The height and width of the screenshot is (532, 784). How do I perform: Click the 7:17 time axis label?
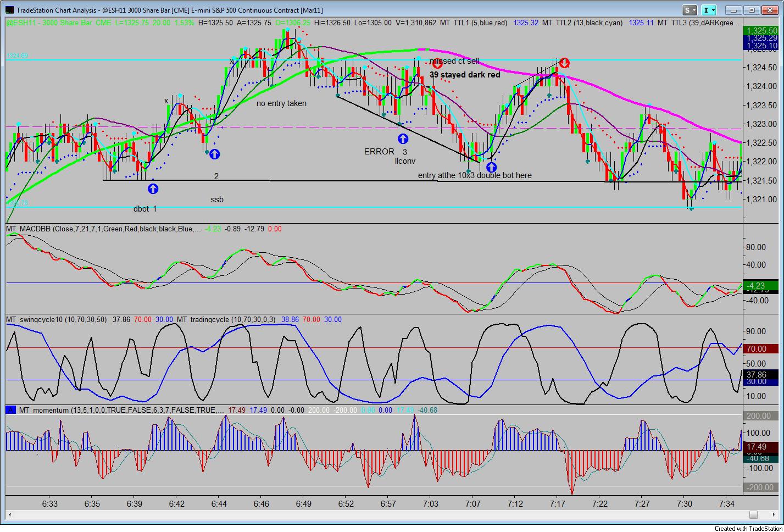(x=557, y=504)
